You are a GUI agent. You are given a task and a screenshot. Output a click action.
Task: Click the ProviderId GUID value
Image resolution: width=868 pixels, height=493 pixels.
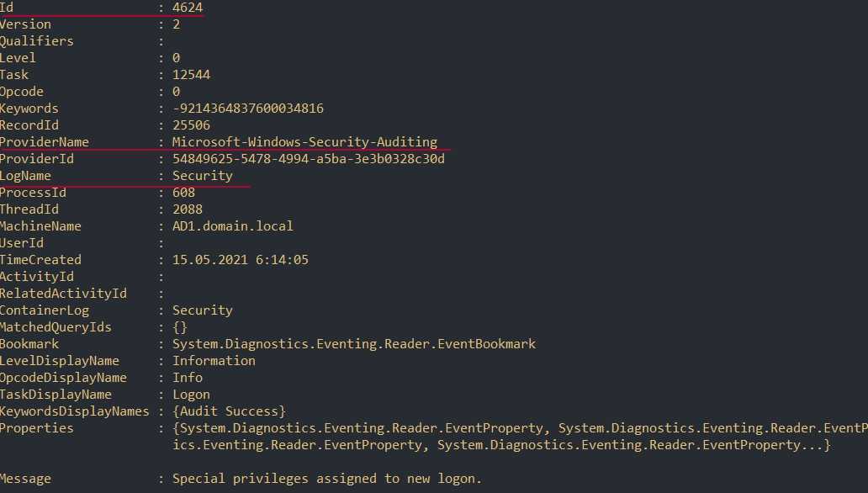[x=308, y=159]
